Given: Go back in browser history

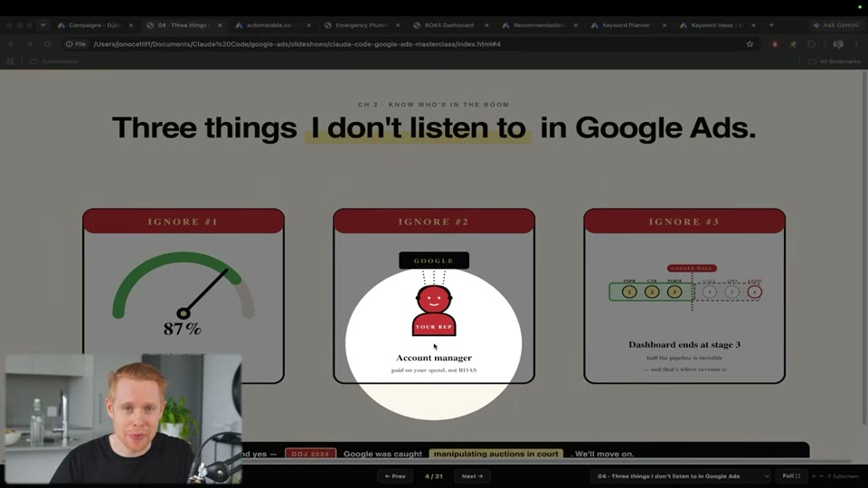Looking at the screenshot, I should 12,44.
